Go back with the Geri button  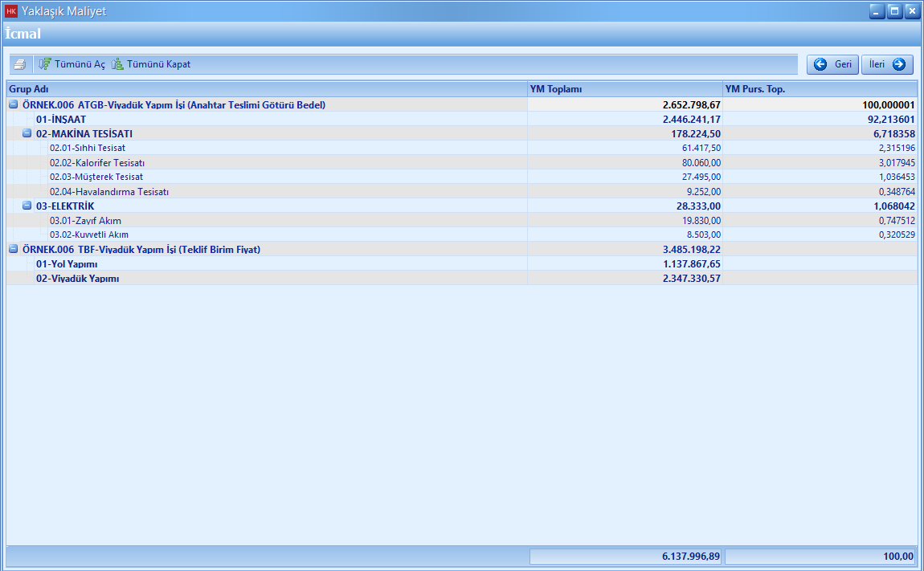click(832, 64)
